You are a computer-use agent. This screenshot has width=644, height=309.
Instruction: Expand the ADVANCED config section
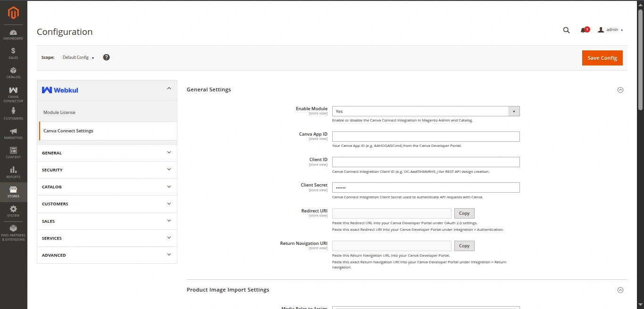pyautogui.click(x=107, y=255)
